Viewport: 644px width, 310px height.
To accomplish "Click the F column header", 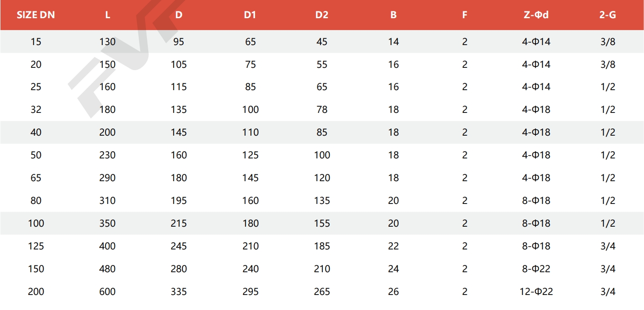I will coord(464,15).
